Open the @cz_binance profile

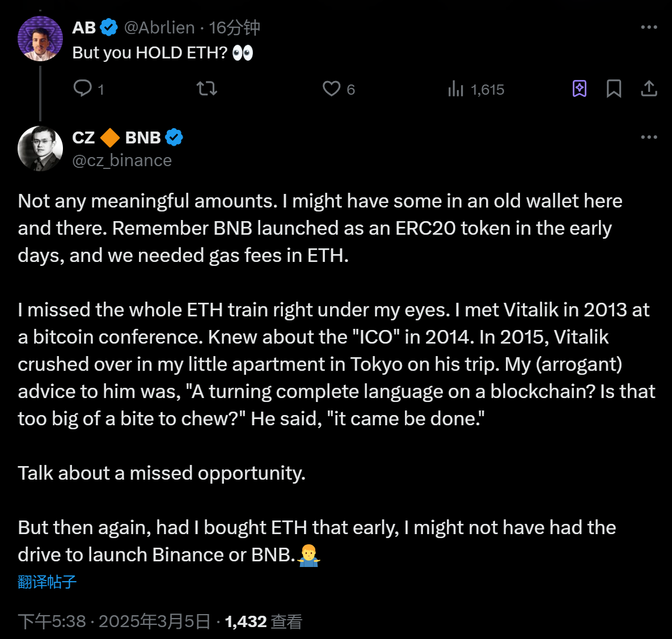[x=122, y=160]
